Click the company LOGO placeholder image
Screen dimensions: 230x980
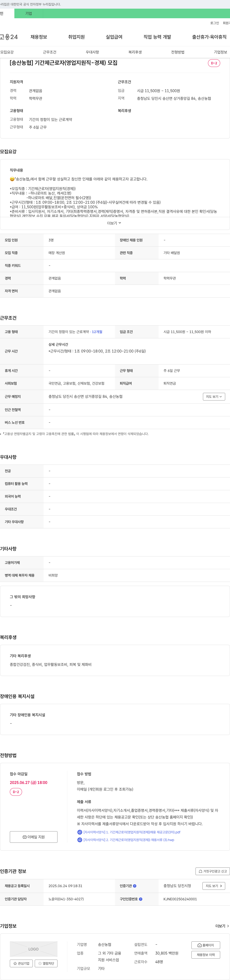34,949
